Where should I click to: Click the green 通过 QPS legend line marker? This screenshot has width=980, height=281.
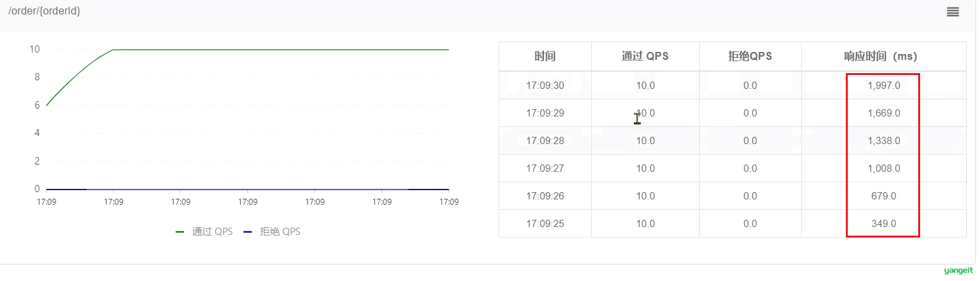tap(180, 232)
